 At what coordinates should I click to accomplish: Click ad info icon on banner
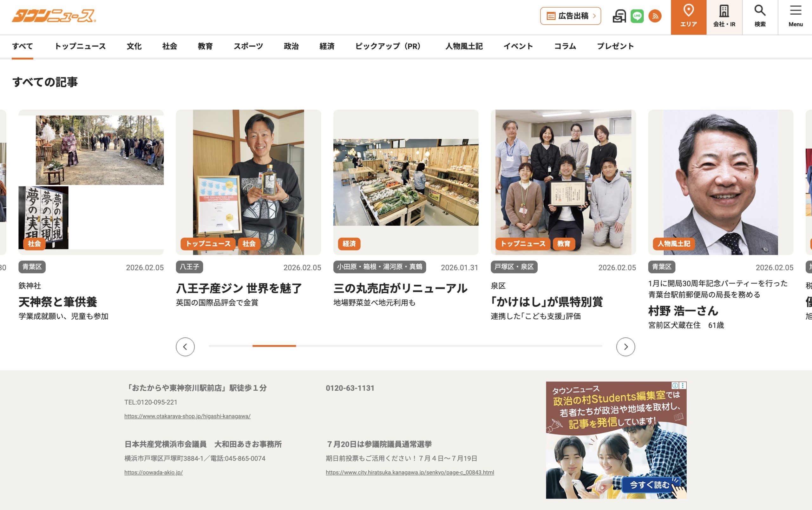click(675, 385)
